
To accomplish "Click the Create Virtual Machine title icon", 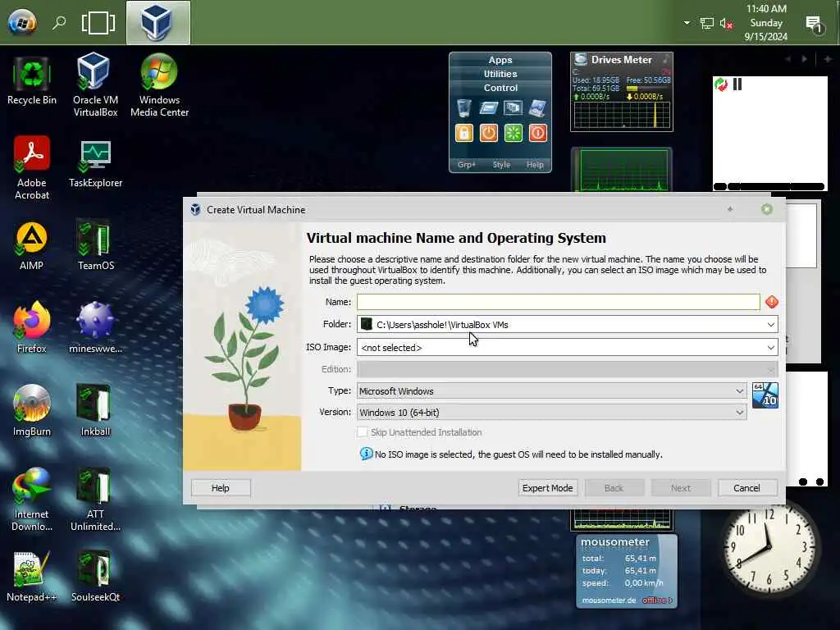I will 195,210.
